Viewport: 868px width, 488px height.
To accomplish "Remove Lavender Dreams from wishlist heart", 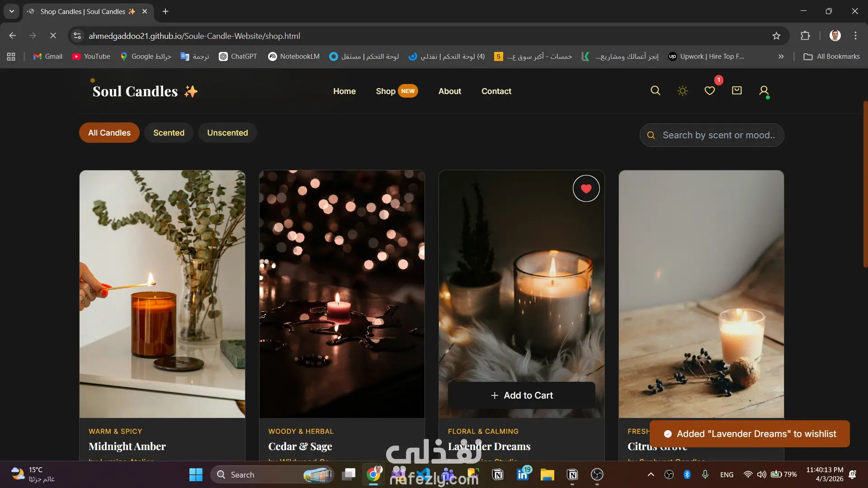I will pos(586,188).
